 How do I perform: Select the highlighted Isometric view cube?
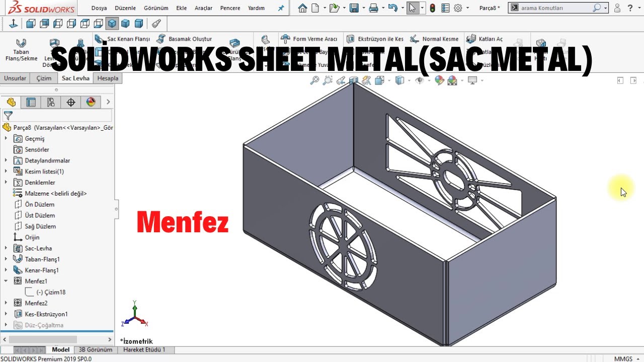click(x=112, y=23)
